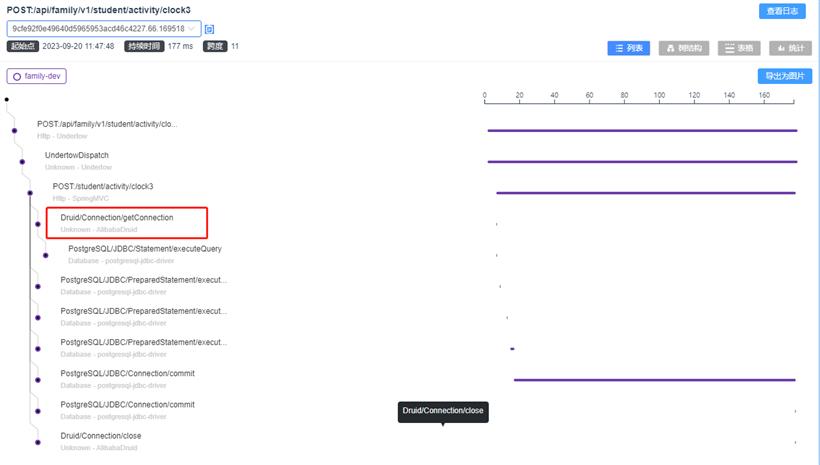This screenshot has height=465, width=820.
Task: Collapse the UndertowDispatch node dot
Action: pyautogui.click(x=22, y=161)
